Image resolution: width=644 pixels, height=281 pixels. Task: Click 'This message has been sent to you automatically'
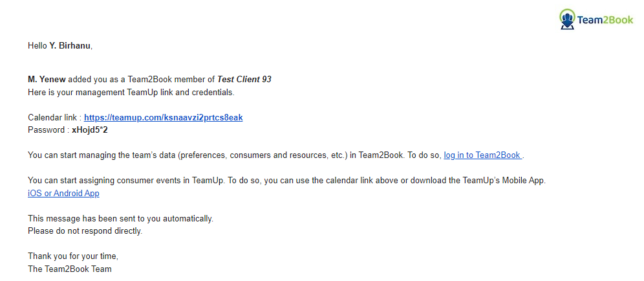121,219
